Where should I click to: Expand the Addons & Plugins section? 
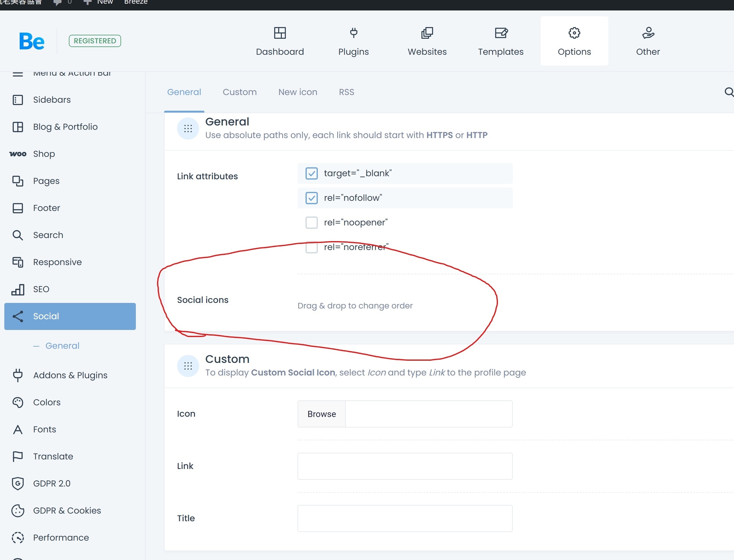click(70, 375)
